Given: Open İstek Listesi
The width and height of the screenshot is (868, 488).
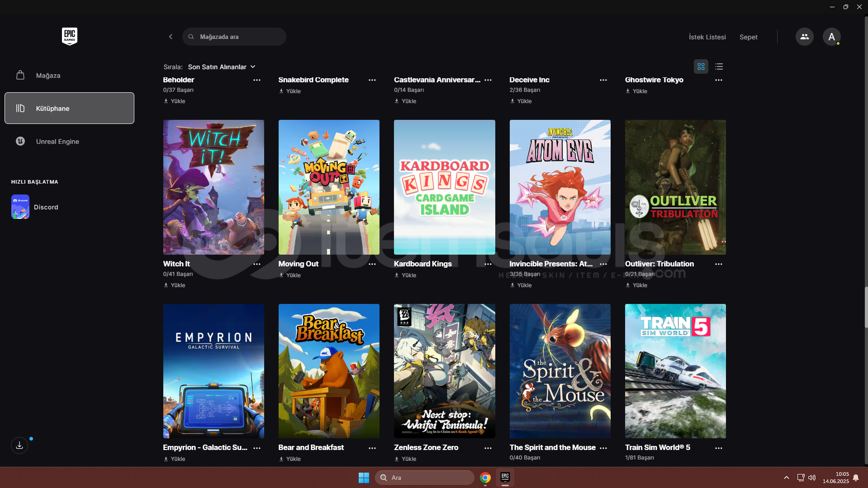Looking at the screenshot, I should coord(707,37).
